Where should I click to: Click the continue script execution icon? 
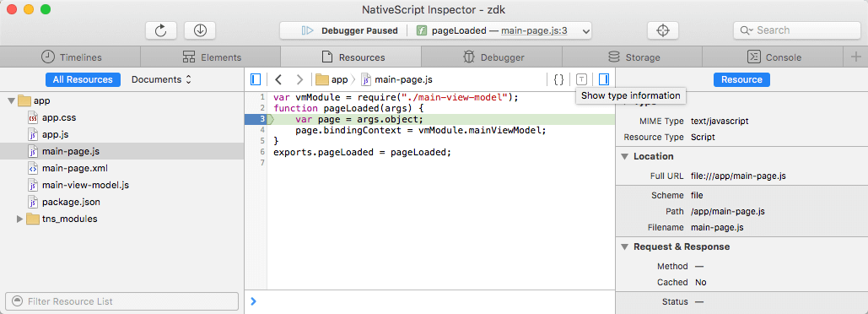308,30
